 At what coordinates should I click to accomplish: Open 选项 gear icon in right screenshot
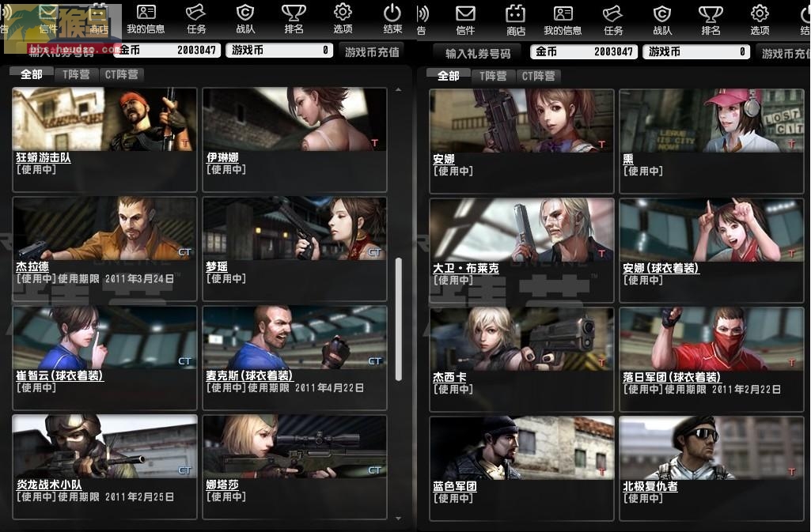click(760, 21)
